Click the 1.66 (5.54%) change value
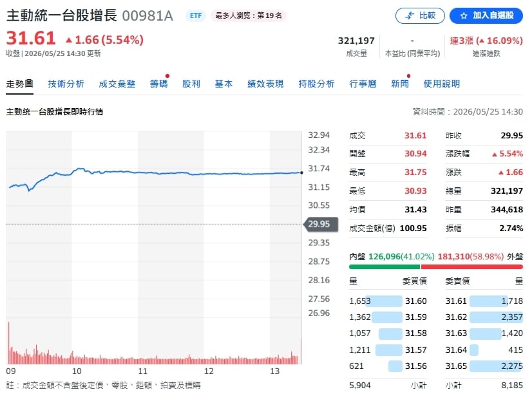The height and width of the screenshot is (401, 532). pyautogui.click(x=104, y=40)
